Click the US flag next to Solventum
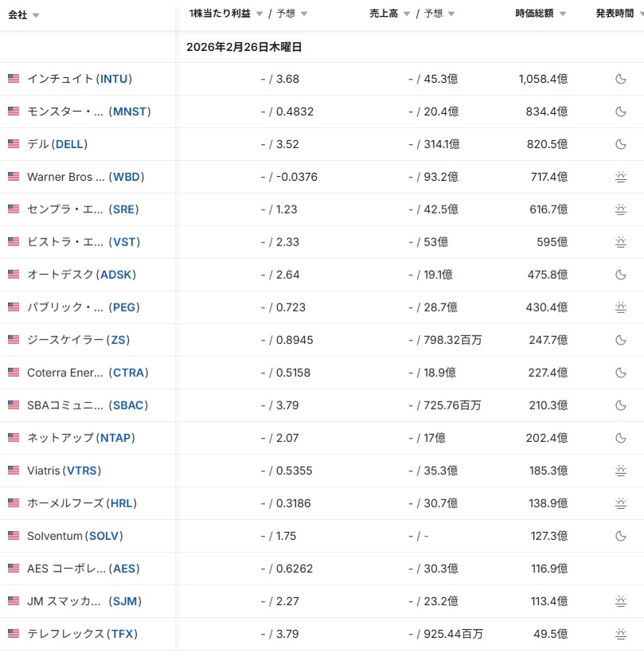 click(x=14, y=536)
